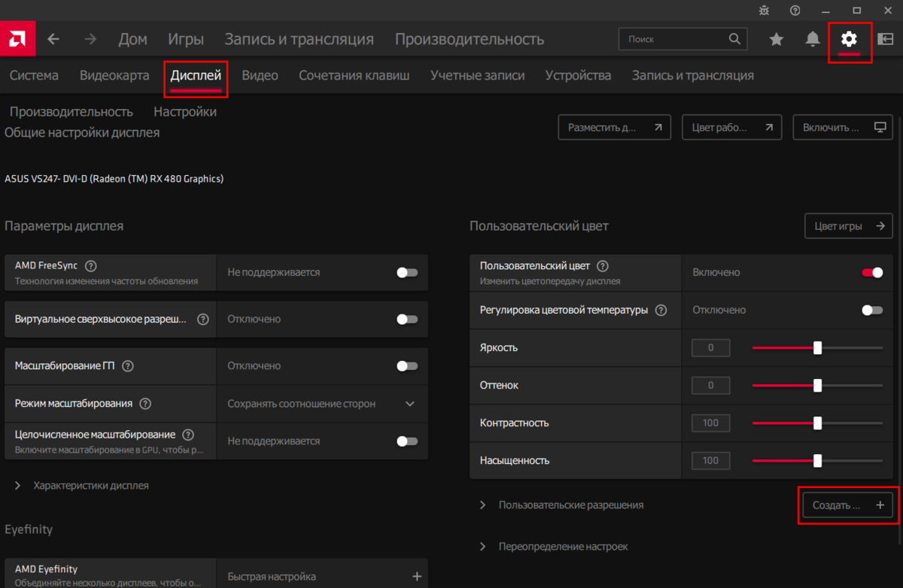Go forward with the right arrow
Viewport: 903px width, 588px height.
(90, 39)
